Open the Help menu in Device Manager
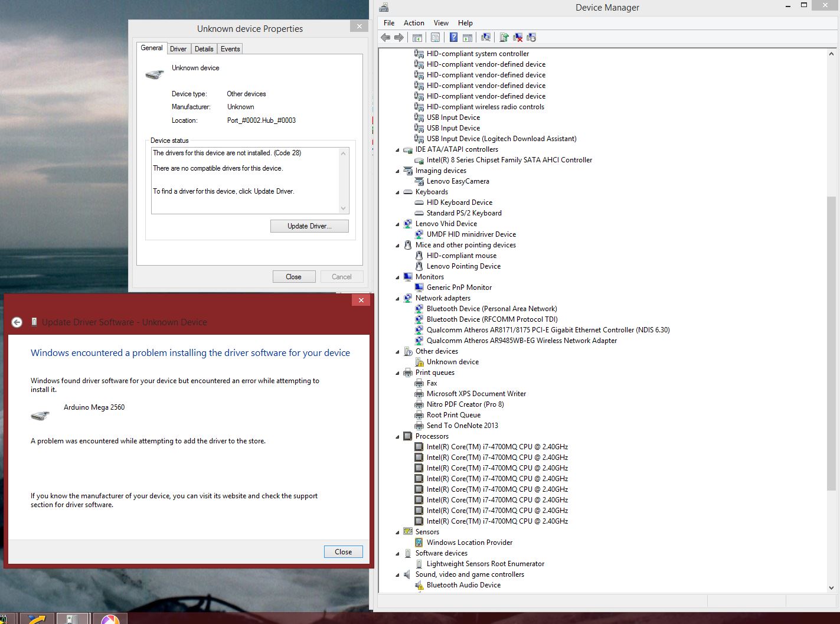The image size is (840, 624). (465, 23)
